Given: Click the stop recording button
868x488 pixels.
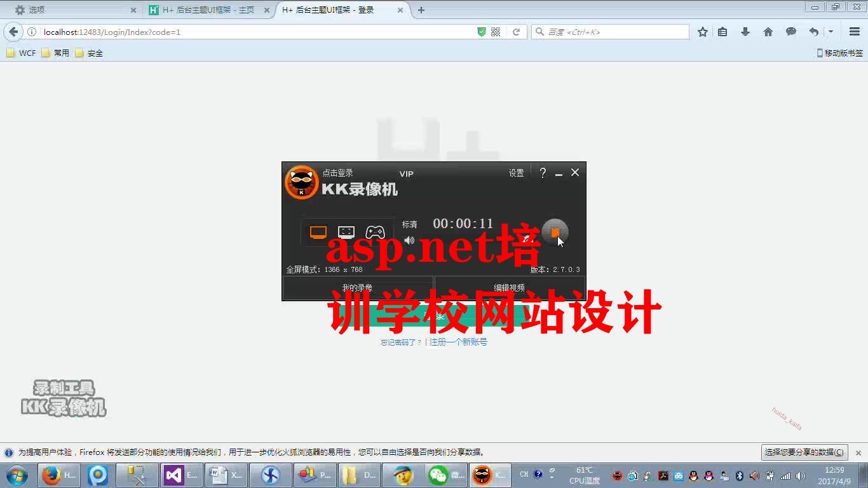Looking at the screenshot, I should pos(556,233).
